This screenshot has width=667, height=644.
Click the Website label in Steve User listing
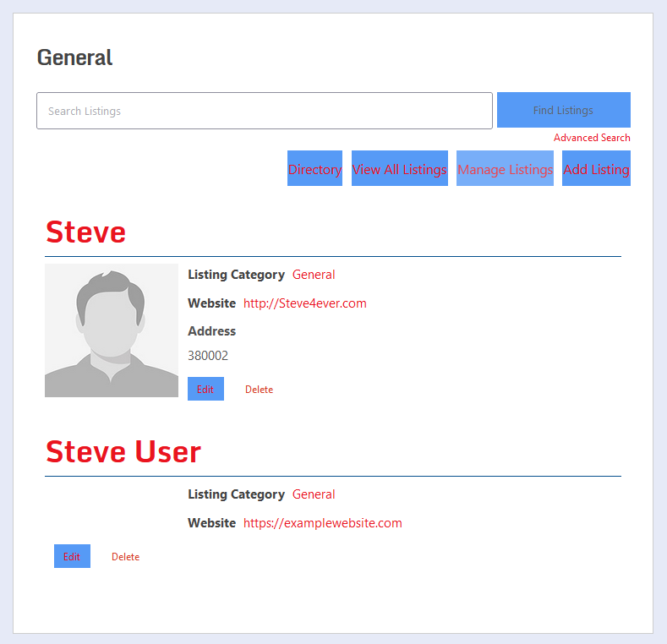point(211,523)
